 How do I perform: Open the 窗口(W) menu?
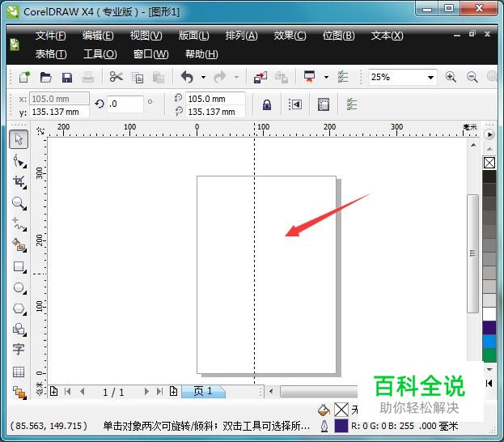pos(150,53)
